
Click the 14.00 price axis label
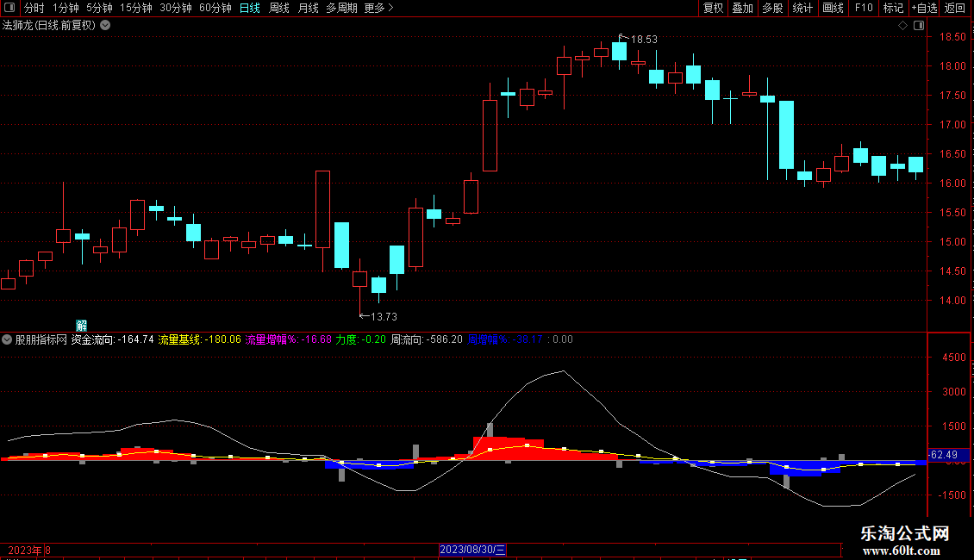pos(952,301)
